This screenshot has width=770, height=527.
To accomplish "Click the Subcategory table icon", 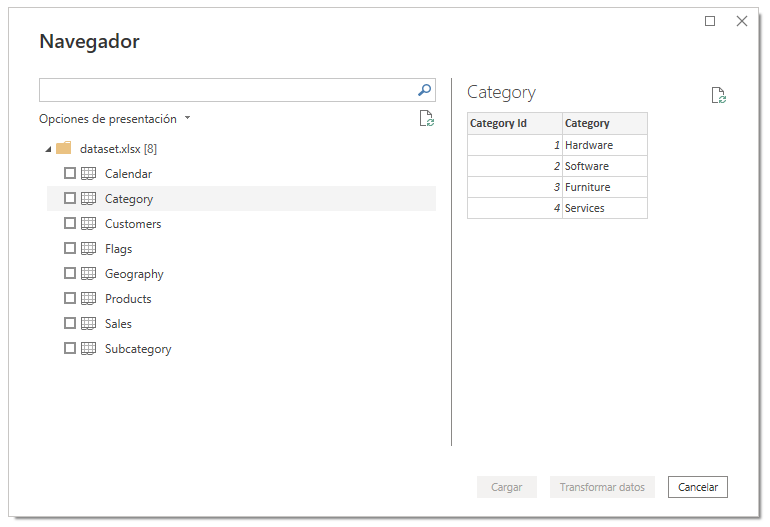I will tap(88, 349).
